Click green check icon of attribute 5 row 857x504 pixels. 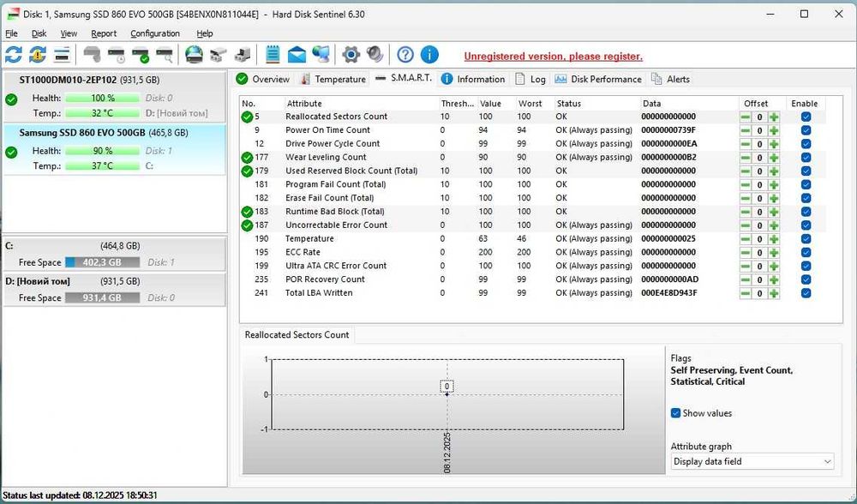247,117
